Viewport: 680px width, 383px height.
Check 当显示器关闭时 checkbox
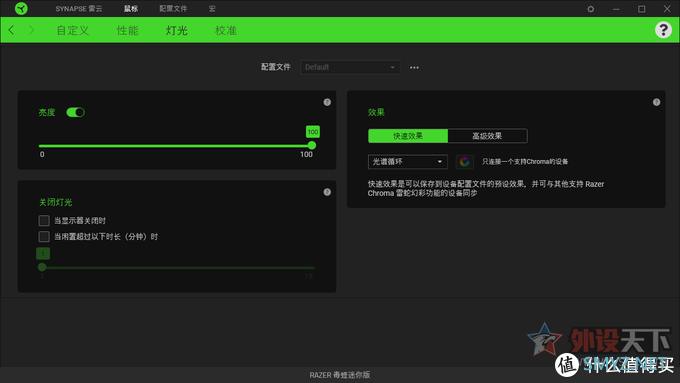44,220
